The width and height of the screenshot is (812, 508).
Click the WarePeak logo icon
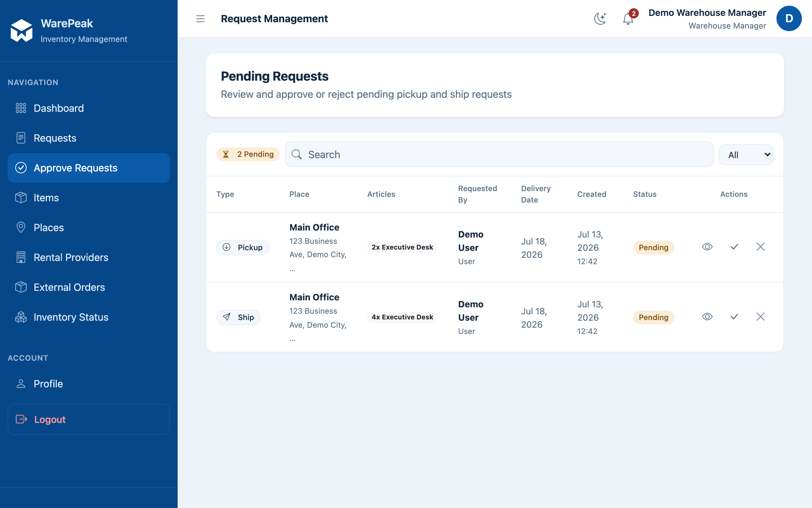(x=22, y=30)
